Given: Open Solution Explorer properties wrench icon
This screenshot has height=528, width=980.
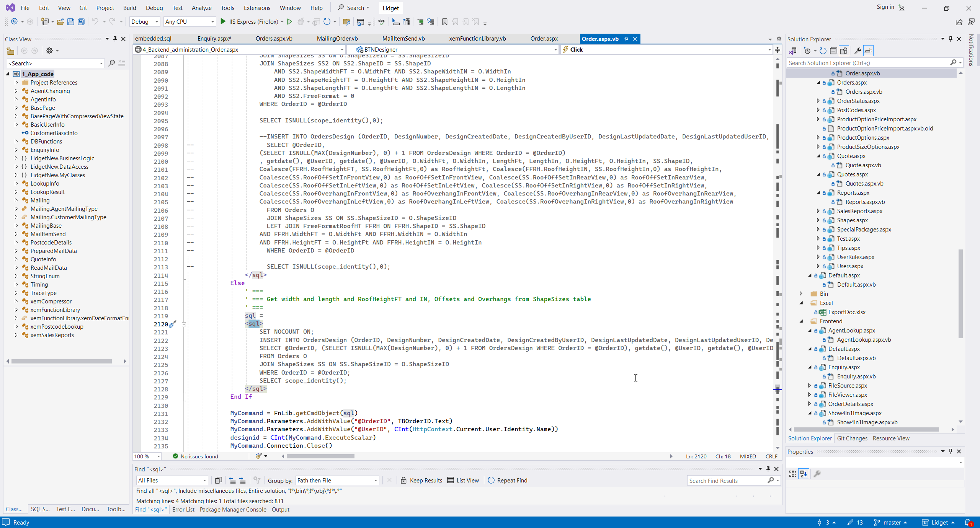Looking at the screenshot, I should (x=857, y=51).
